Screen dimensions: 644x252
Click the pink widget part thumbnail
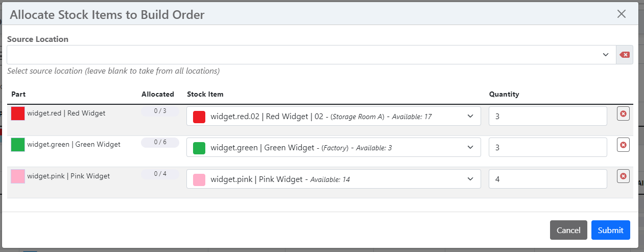point(18,176)
